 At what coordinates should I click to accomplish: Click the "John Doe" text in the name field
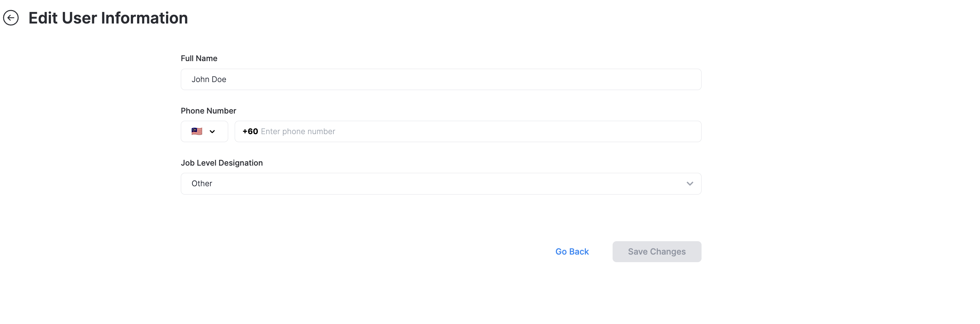[x=209, y=80]
